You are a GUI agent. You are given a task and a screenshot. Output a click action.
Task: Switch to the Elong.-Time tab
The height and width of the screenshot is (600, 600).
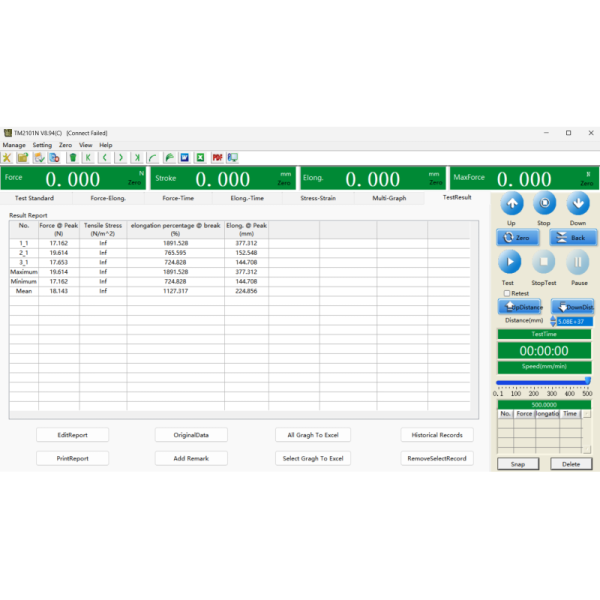click(247, 198)
